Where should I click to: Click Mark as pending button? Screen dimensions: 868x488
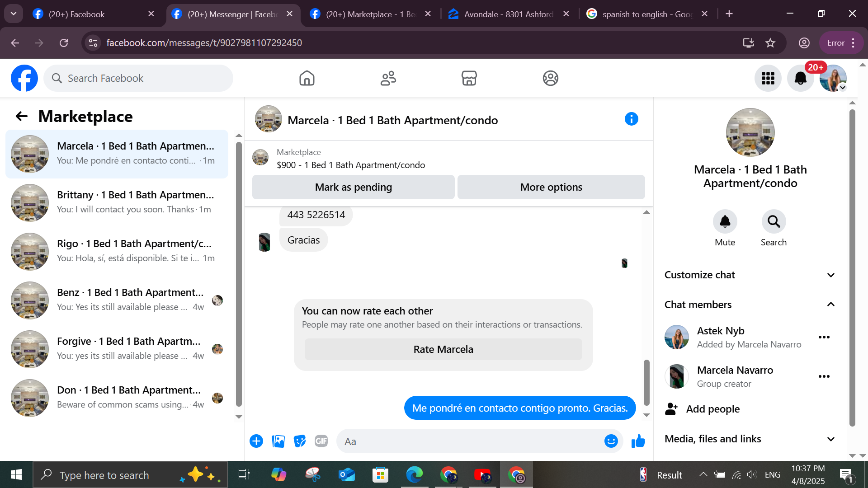coord(353,187)
